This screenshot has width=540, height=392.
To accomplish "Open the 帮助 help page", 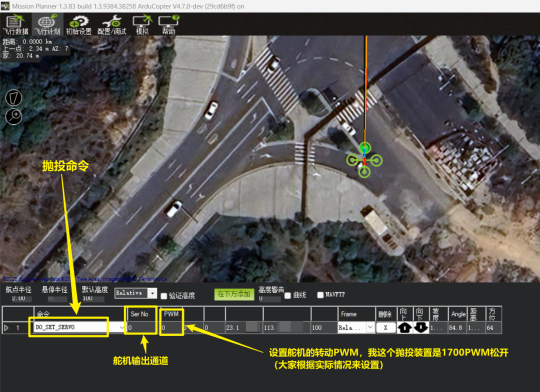I will (x=168, y=24).
